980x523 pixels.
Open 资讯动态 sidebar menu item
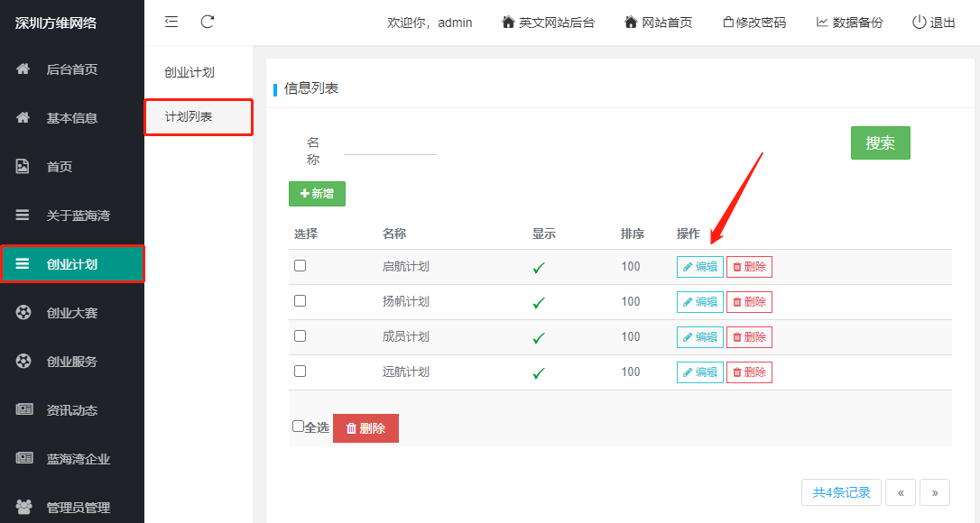click(x=72, y=410)
